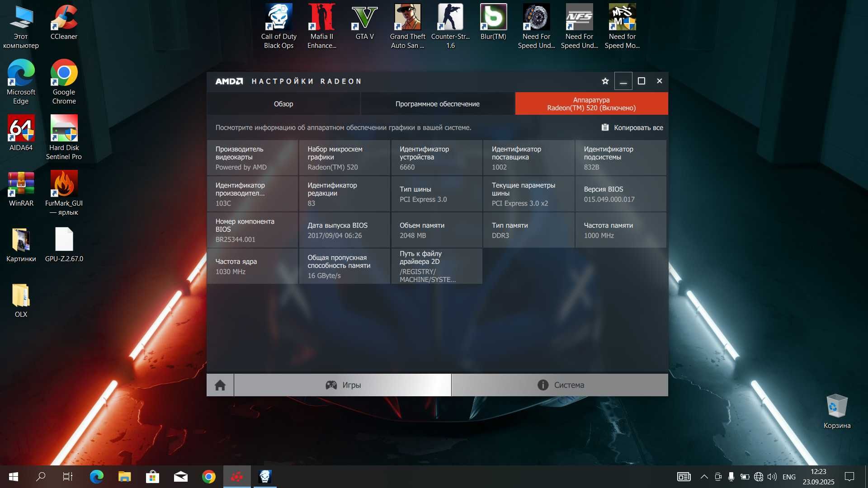Open File Explorer from the taskbar
Image resolution: width=868 pixels, height=488 pixels.
[124, 477]
